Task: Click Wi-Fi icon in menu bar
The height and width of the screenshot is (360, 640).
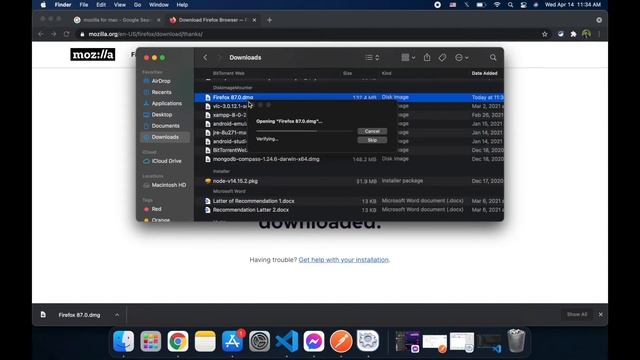Action: point(497,5)
